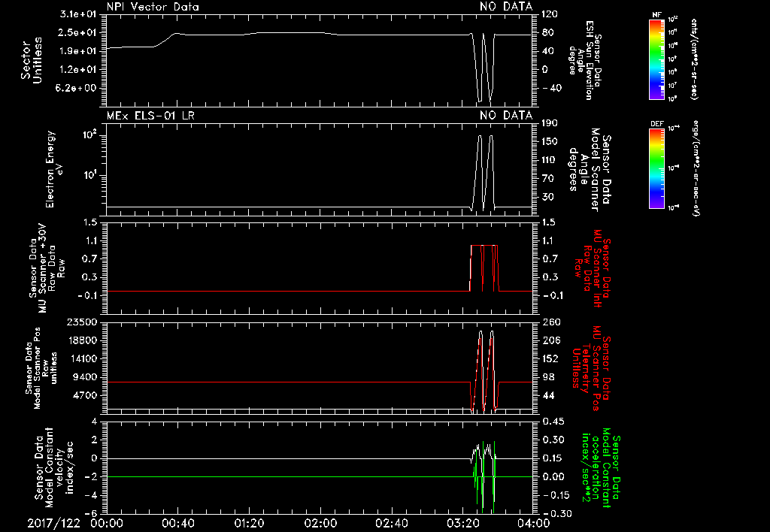Click the 'Sector Unitless' axis title
This screenshot has height=532, width=770.
[32, 60]
